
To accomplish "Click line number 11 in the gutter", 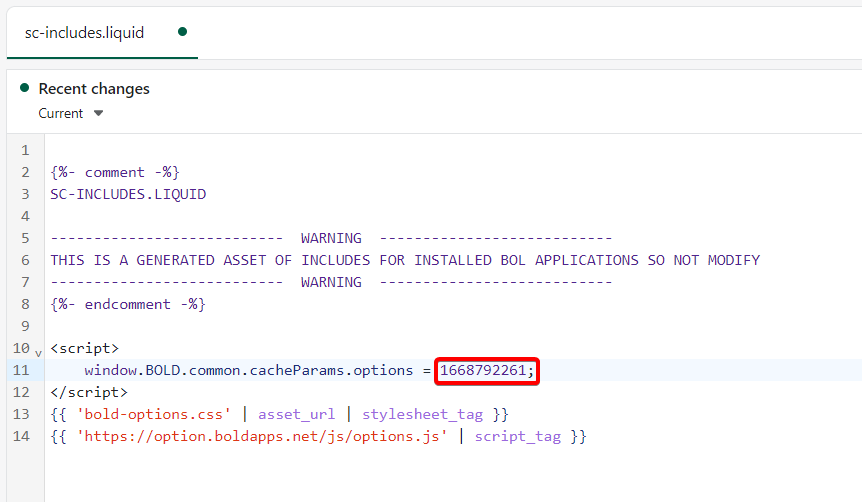I will pos(21,370).
